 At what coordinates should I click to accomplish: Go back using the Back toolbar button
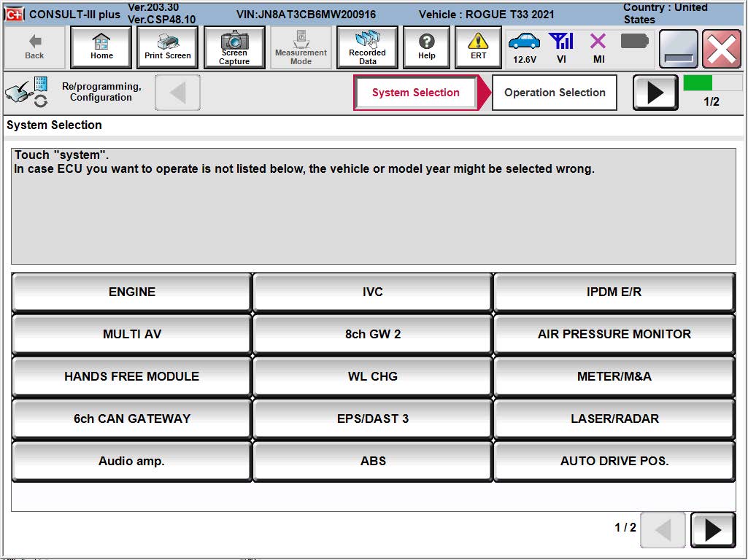[34, 47]
